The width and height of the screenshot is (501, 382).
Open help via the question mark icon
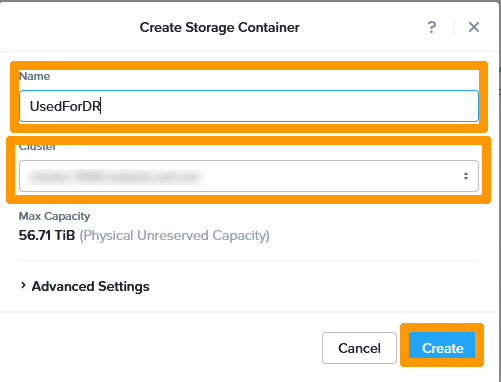[x=432, y=27]
